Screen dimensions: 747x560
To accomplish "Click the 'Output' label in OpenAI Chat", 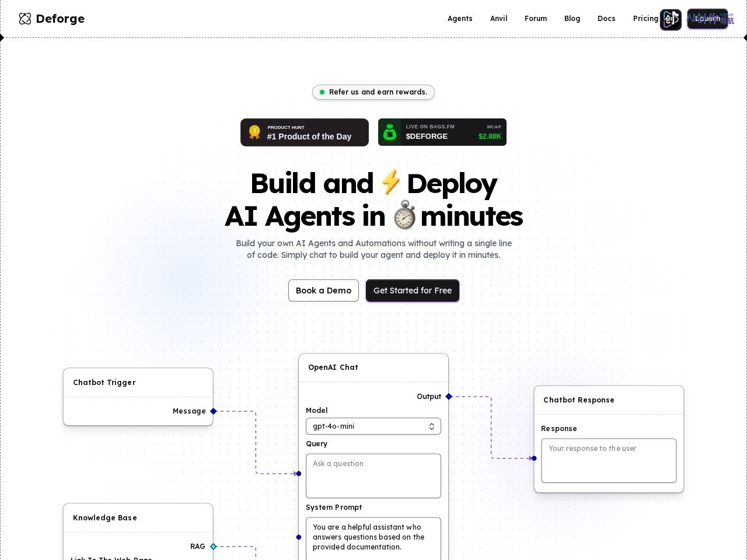I will [x=429, y=397].
